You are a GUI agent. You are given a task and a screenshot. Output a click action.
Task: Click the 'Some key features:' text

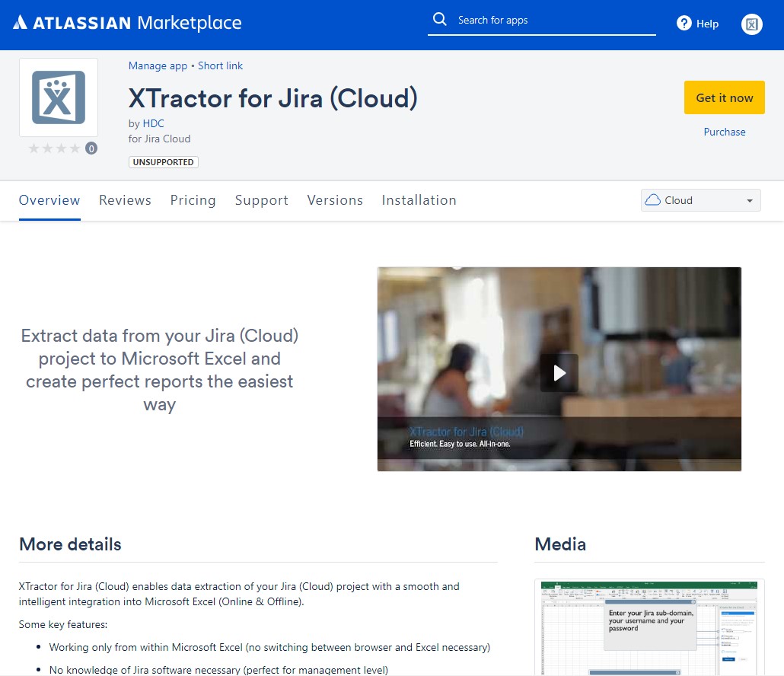coord(63,624)
